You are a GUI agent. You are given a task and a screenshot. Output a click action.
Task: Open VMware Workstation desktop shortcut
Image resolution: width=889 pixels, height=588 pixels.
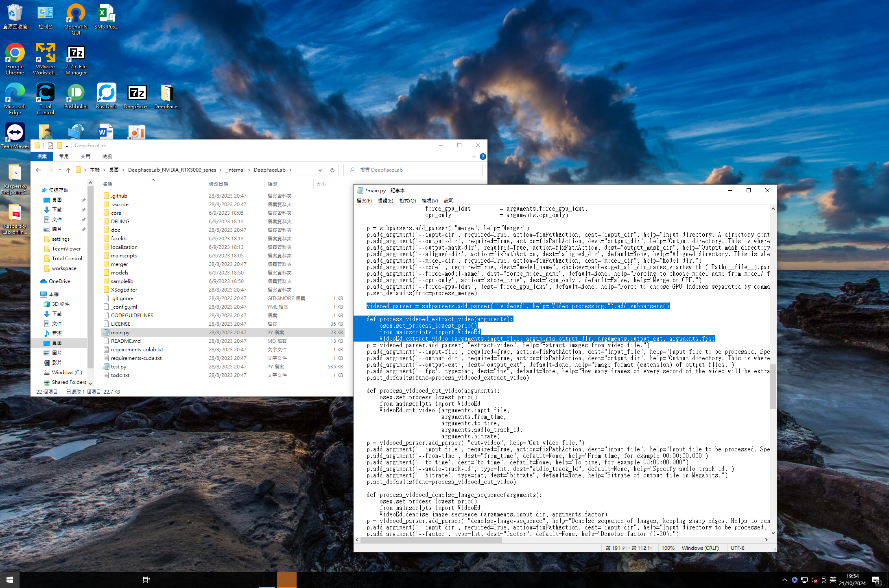[46, 59]
